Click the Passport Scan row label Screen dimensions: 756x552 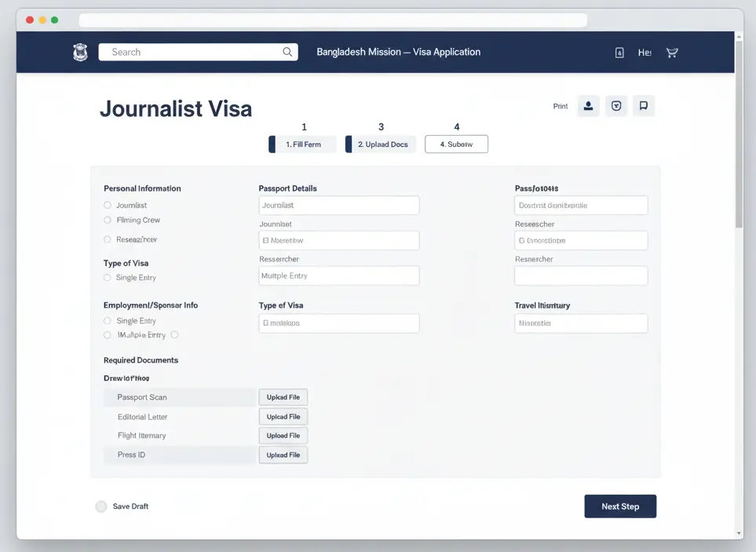tap(142, 397)
